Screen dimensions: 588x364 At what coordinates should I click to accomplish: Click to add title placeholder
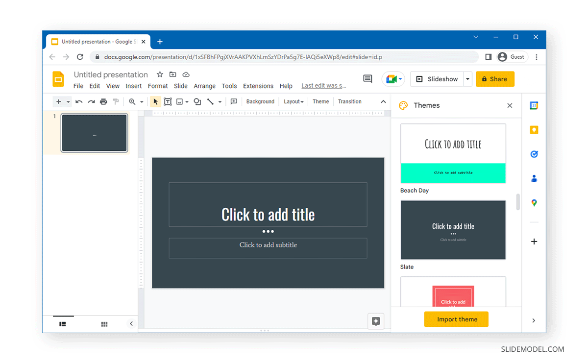(268, 205)
